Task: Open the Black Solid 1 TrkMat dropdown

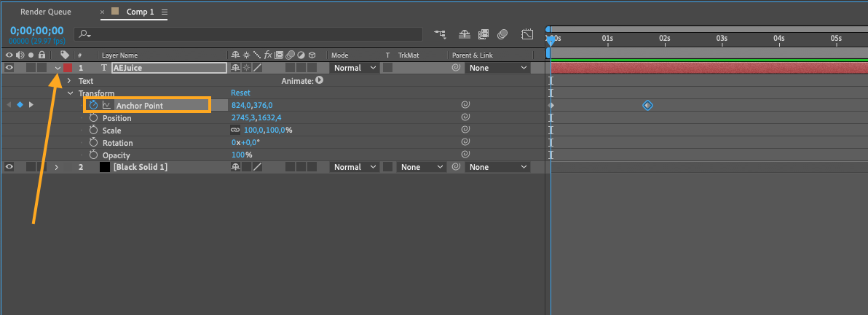Action: tap(422, 166)
